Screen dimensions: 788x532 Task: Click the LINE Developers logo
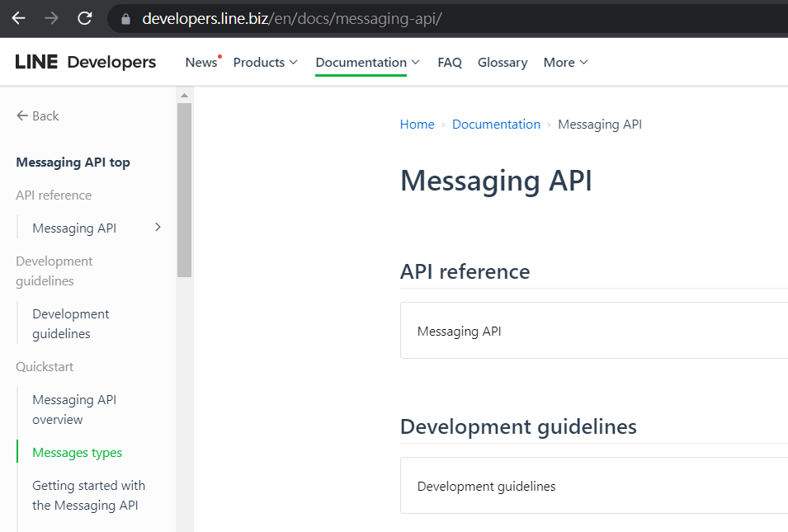pos(86,63)
